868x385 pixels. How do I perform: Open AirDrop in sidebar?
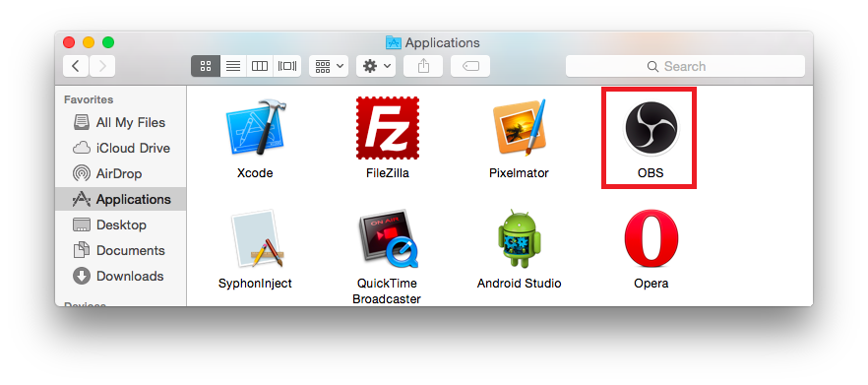[x=121, y=173]
